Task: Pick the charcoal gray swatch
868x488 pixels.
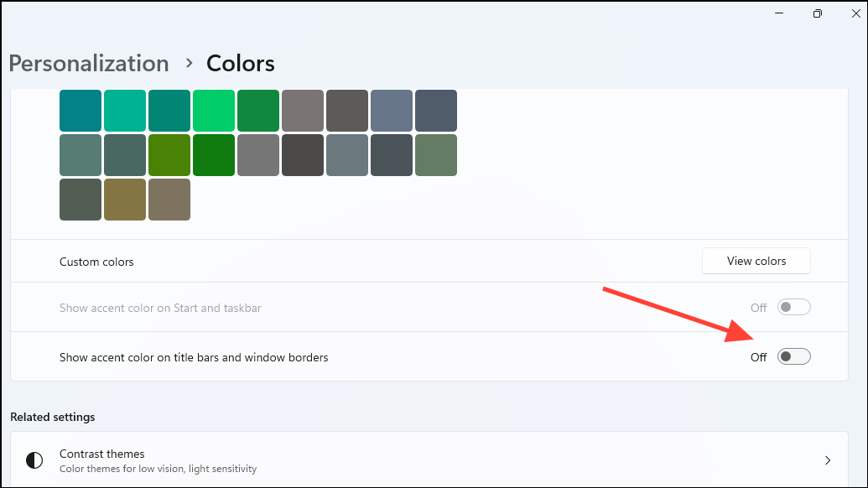Action: pos(303,154)
